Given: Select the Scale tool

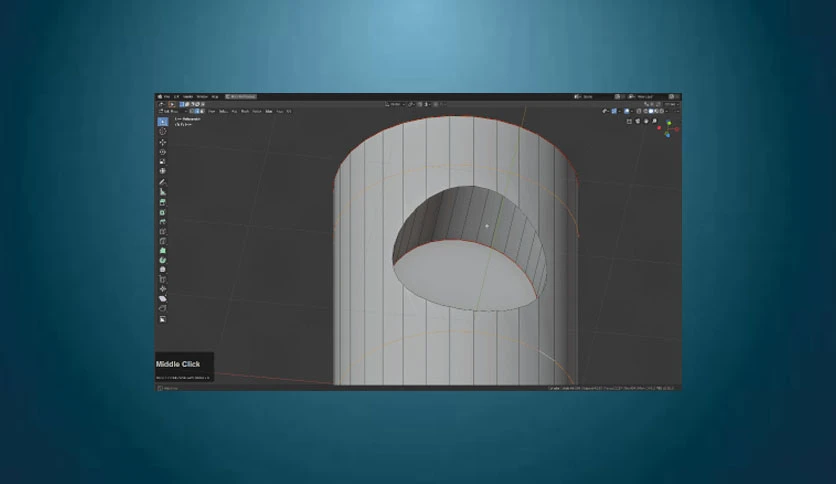Looking at the screenshot, I should pyautogui.click(x=163, y=162).
